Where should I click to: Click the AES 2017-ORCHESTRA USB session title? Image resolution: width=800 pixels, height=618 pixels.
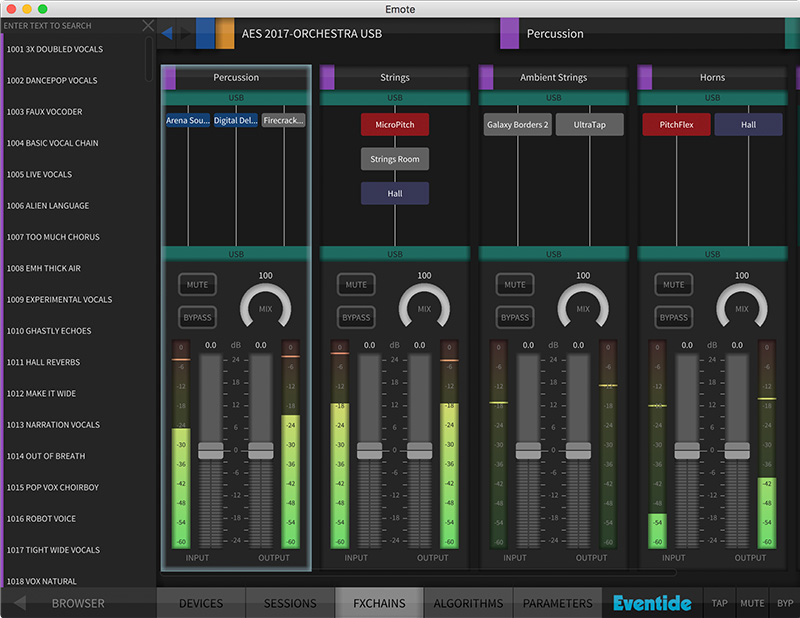pyautogui.click(x=312, y=34)
